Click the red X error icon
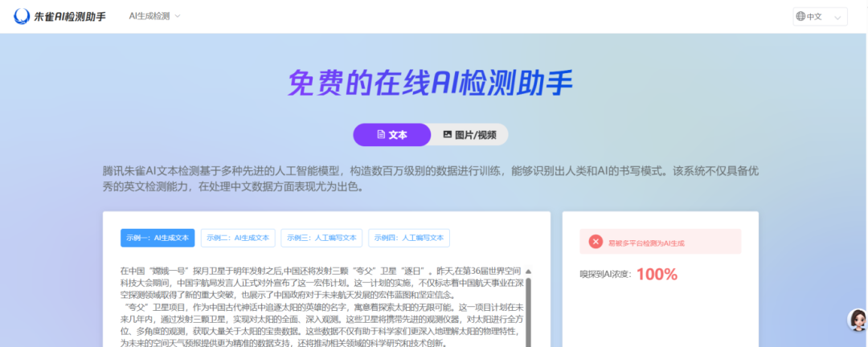Viewport: 868px width, 347px height. coord(596,241)
